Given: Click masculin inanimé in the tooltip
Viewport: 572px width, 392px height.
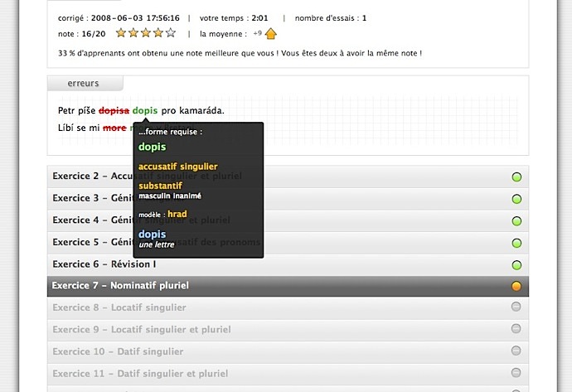Looking at the screenshot, I should pos(170,196).
